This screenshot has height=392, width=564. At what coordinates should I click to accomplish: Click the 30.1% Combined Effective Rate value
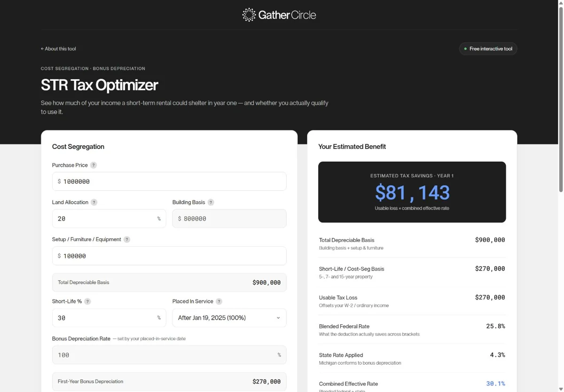click(495, 384)
